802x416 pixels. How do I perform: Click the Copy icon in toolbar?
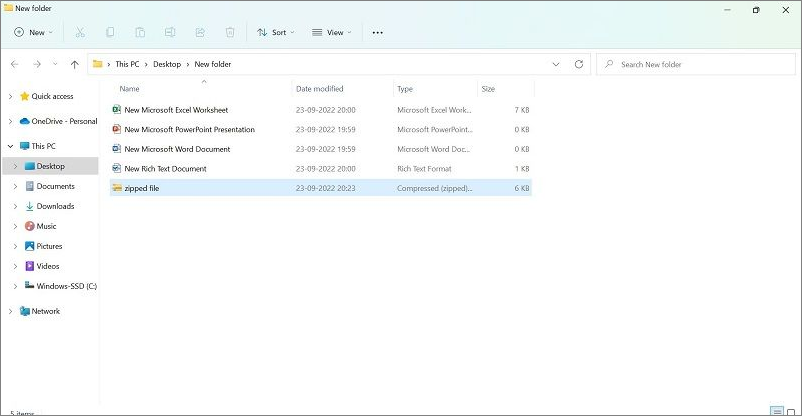click(x=110, y=32)
